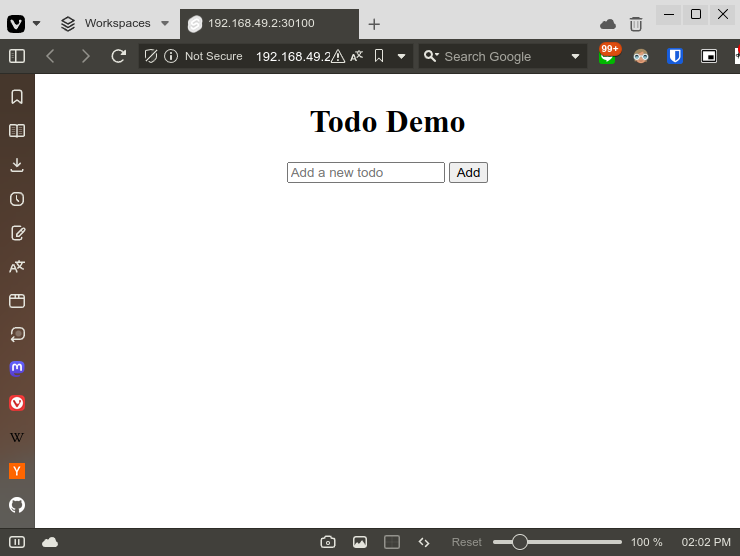Open a new tab with plus button
740x556 pixels.
click(374, 24)
